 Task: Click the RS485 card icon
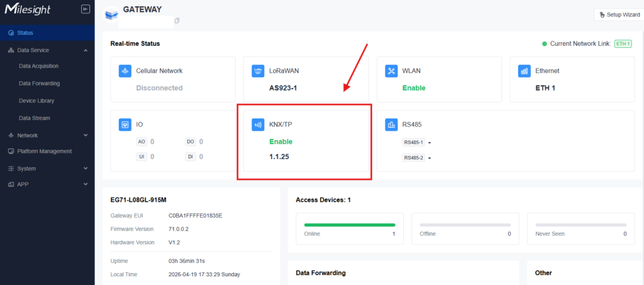(x=391, y=125)
